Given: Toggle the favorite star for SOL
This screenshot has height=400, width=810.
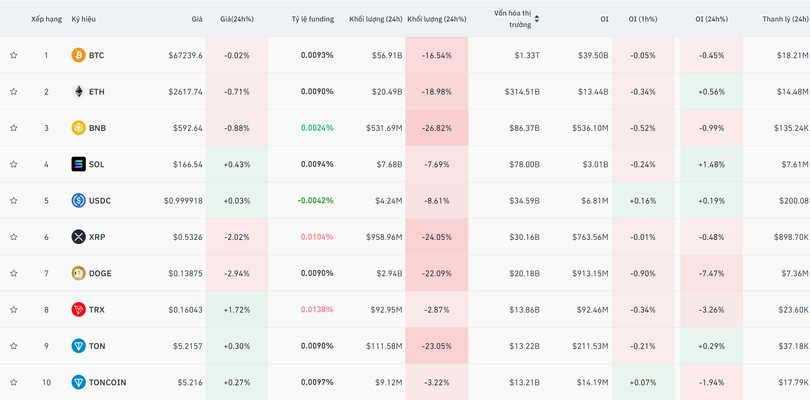Looking at the screenshot, I should pyautogui.click(x=14, y=164).
